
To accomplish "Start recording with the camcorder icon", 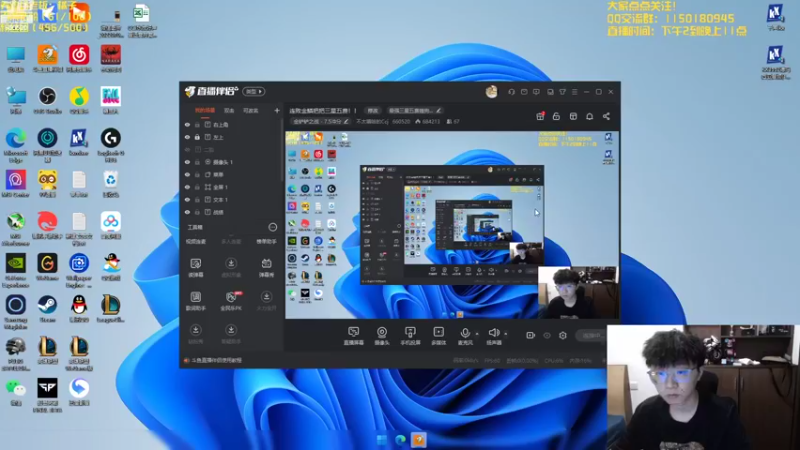I will point(530,335).
